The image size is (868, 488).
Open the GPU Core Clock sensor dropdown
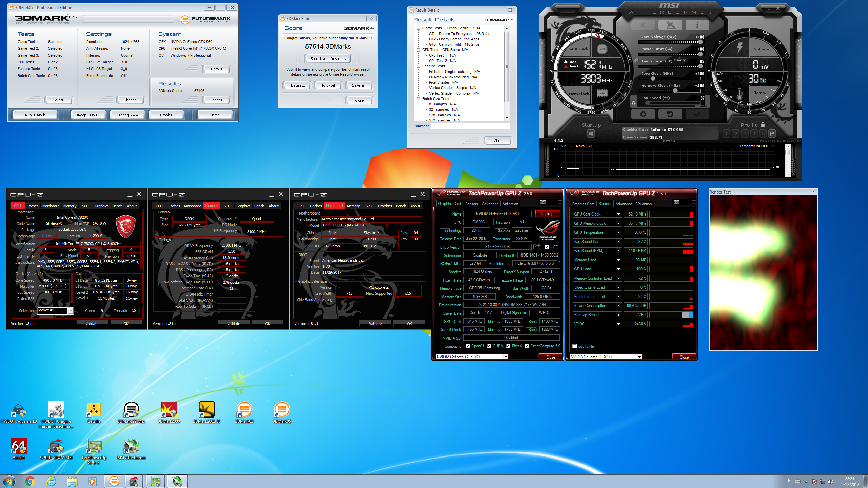point(619,214)
